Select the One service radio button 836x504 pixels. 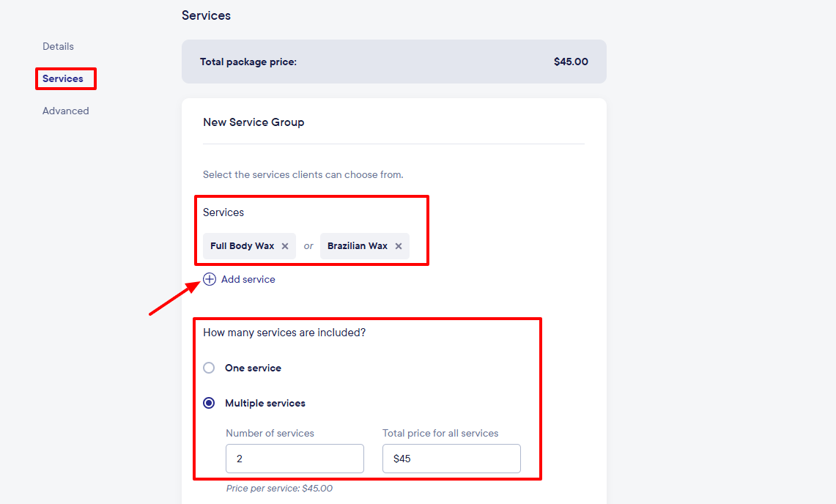click(209, 368)
